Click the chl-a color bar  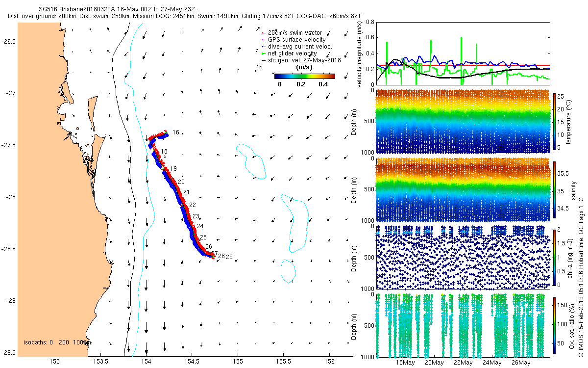pos(555,258)
